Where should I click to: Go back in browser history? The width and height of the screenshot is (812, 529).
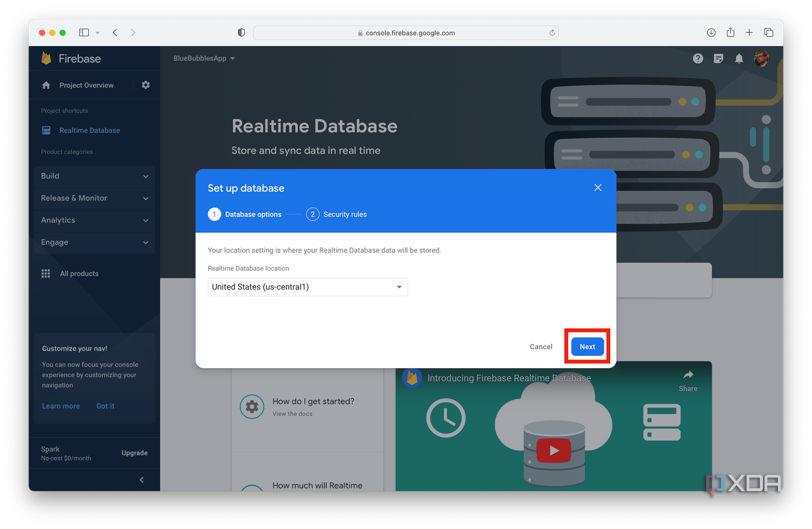115,32
